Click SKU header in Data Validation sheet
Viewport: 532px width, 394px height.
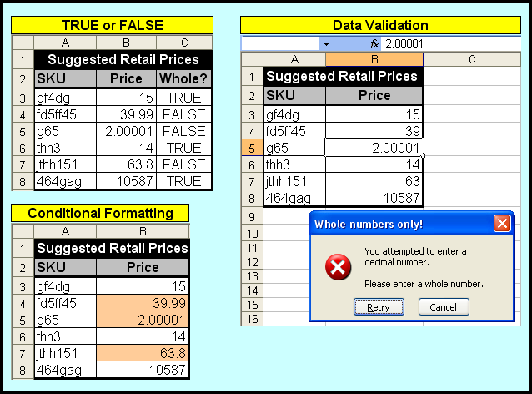tap(294, 95)
